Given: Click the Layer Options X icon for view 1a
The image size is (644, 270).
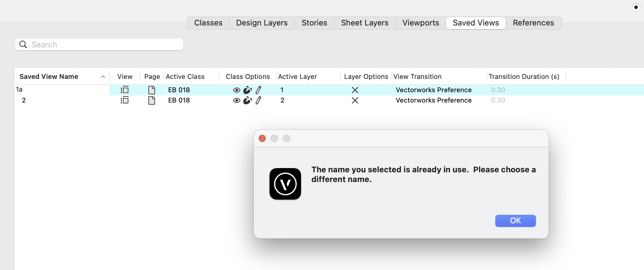Looking at the screenshot, I should (355, 90).
